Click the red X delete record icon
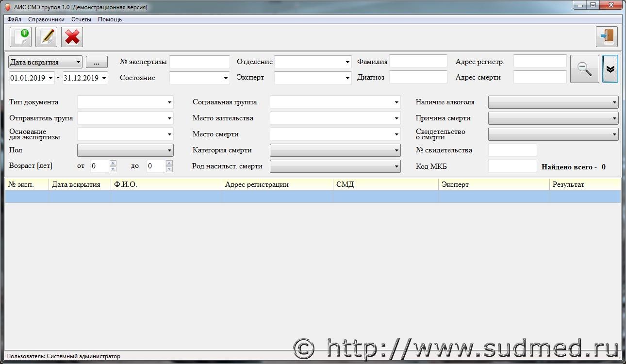The width and height of the screenshot is (626, 364). 72,37
